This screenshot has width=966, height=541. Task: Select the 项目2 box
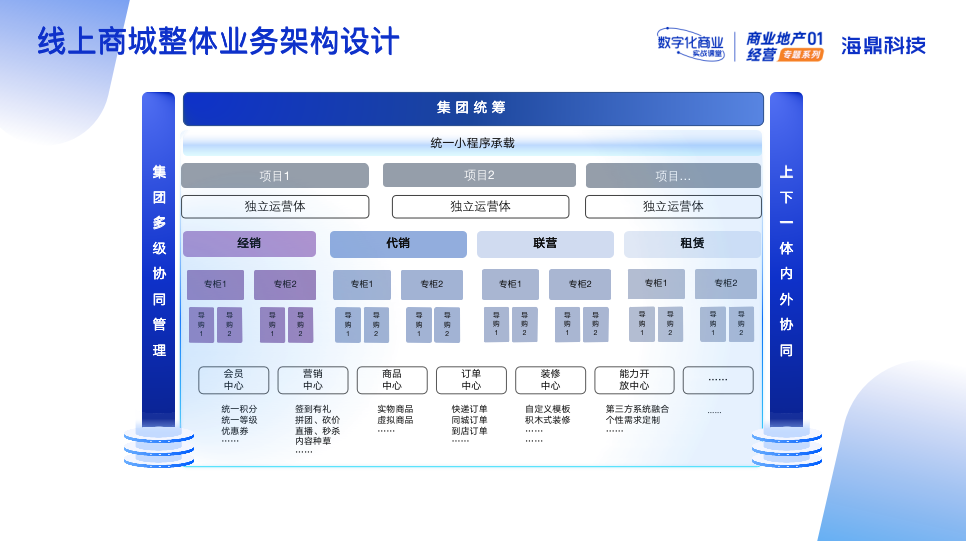coord(479,175)
